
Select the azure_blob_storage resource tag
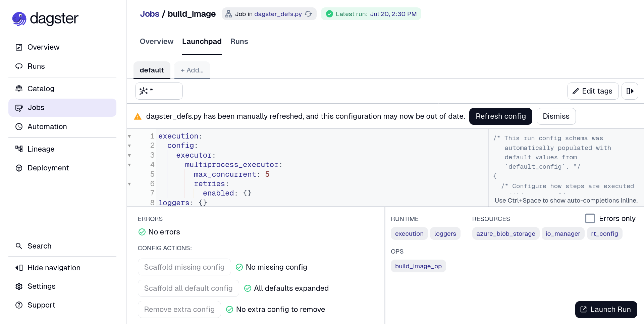coord(506,233)
